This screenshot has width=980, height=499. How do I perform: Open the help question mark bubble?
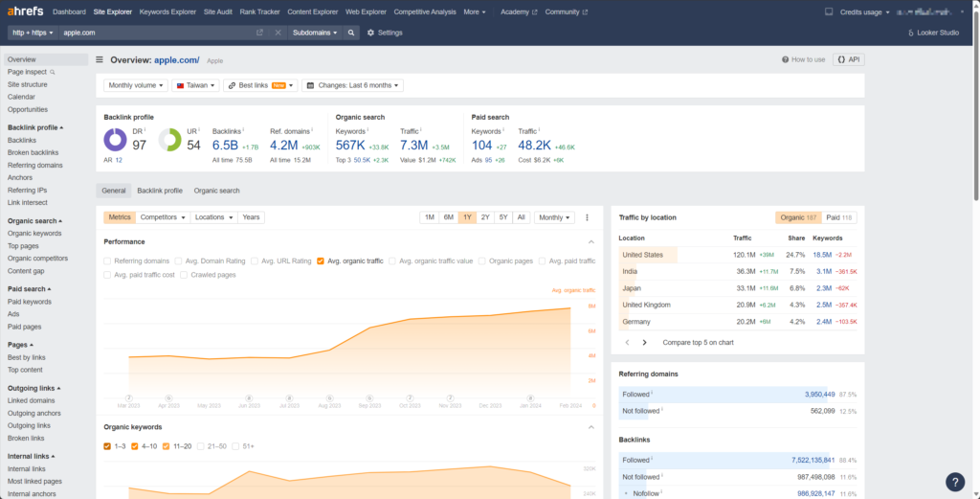[955, 482]
